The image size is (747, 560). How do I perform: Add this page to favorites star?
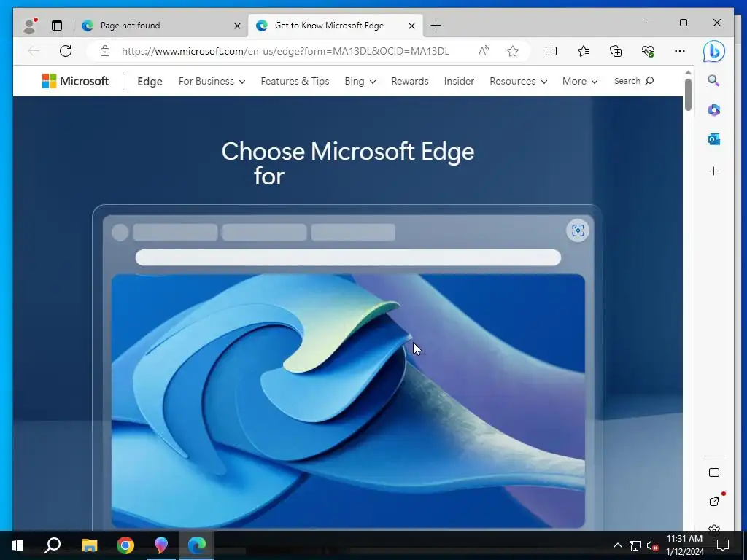[513, 51]
